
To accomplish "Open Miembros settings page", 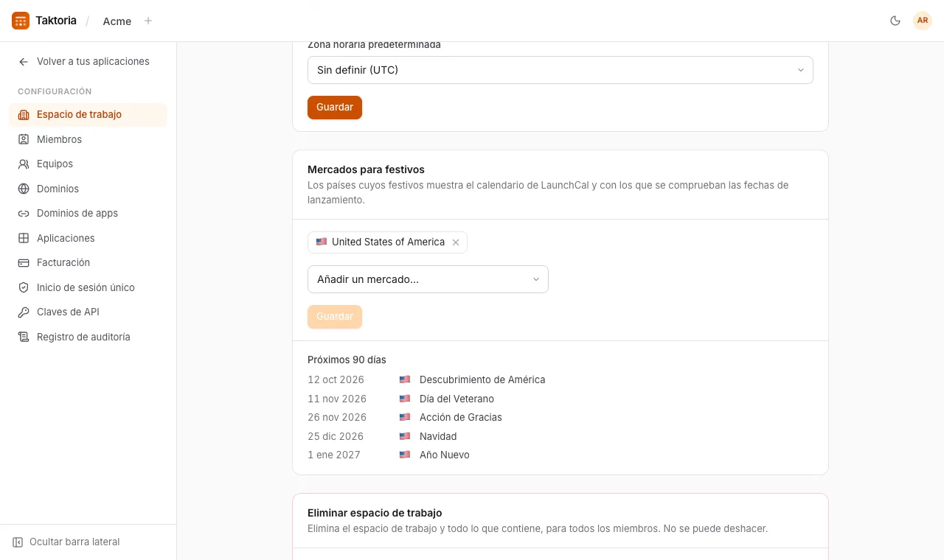I will point(88,139).
